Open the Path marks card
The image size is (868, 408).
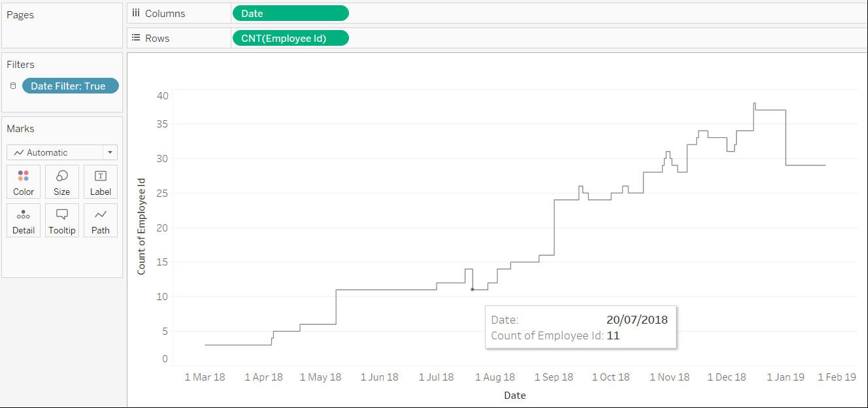pos(101,220)
